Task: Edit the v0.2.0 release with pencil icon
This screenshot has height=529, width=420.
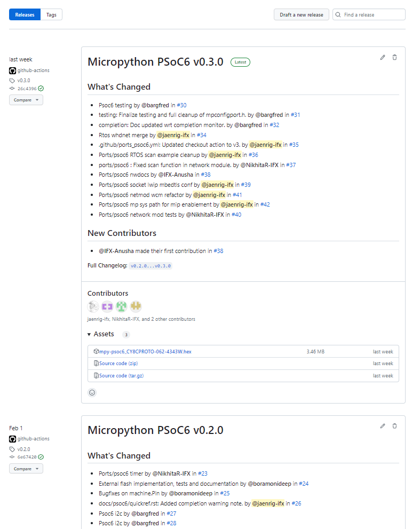Action: click(x=383, y=426)
